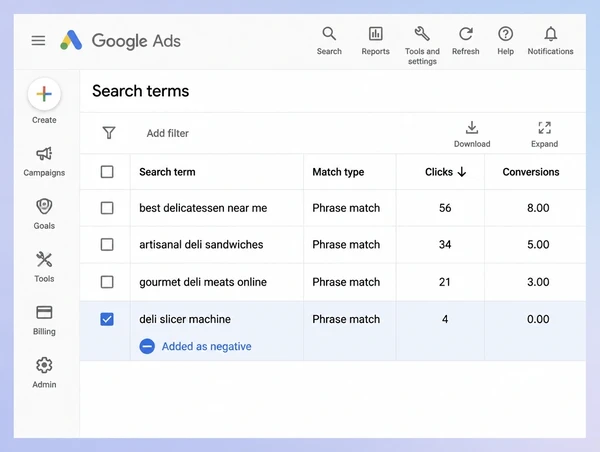Sort by Search term column header
This screenshot has height=452, width=600.
point(167,172)
